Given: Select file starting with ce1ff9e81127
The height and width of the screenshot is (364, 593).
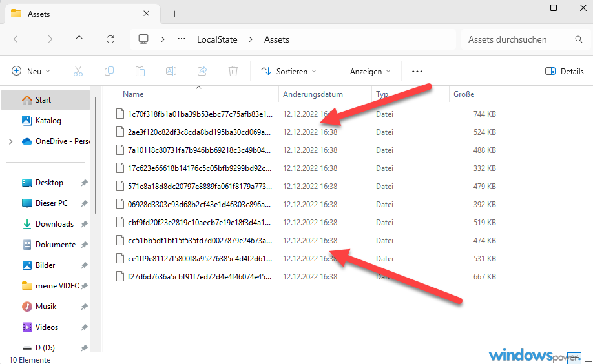Looking at the screenshot, I should click(x=200, y=259).
